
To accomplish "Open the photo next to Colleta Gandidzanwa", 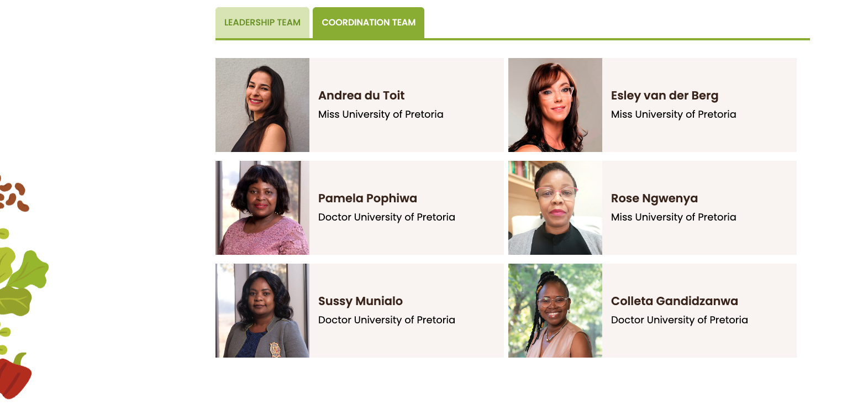I will [x=555, y=311].
